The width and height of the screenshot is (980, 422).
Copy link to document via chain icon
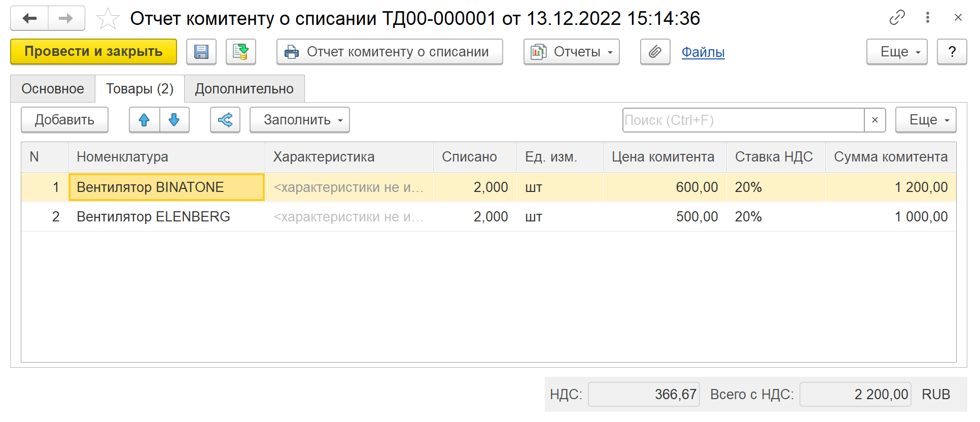(897, 18)
